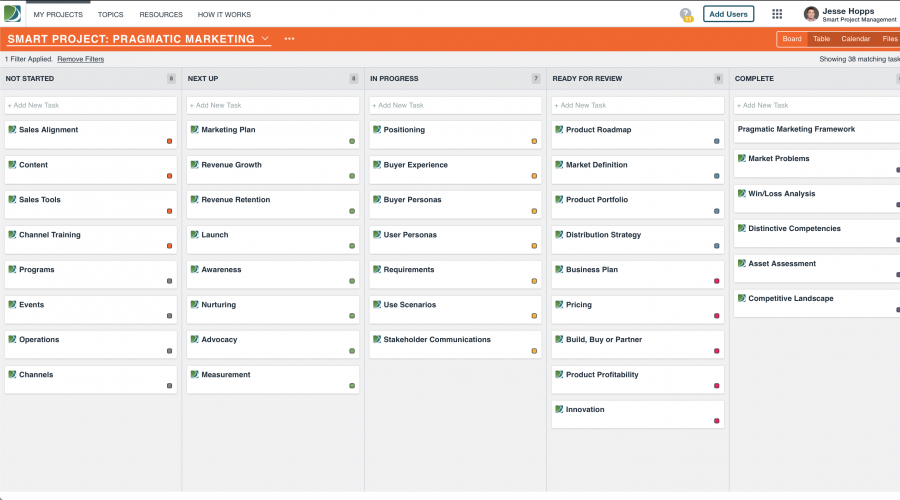Click the Remove Filters link
This screenshot has height=500, width=900.
(80, 59)
